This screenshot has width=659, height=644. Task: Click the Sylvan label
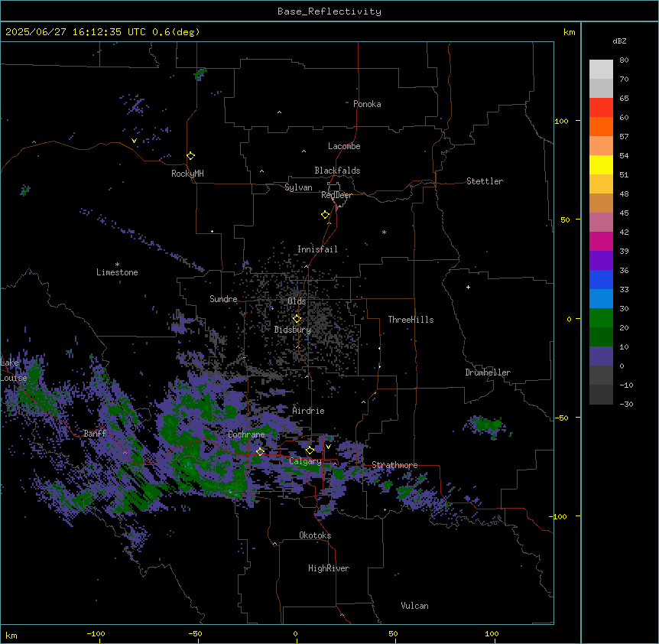click(298, 187)
